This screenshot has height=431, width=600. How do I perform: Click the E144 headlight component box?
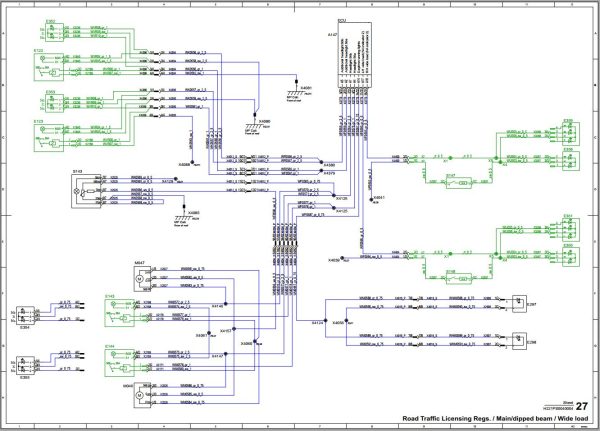point(119,363)
